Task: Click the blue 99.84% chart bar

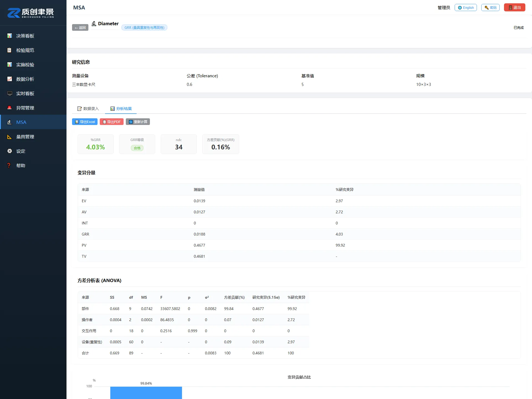Action: coord(146,393)
